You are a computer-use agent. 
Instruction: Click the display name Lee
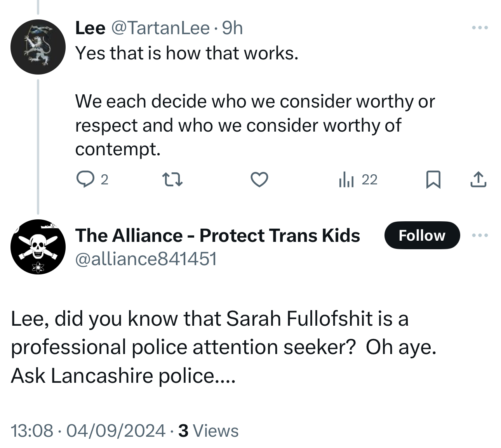[x=90, y=28]
